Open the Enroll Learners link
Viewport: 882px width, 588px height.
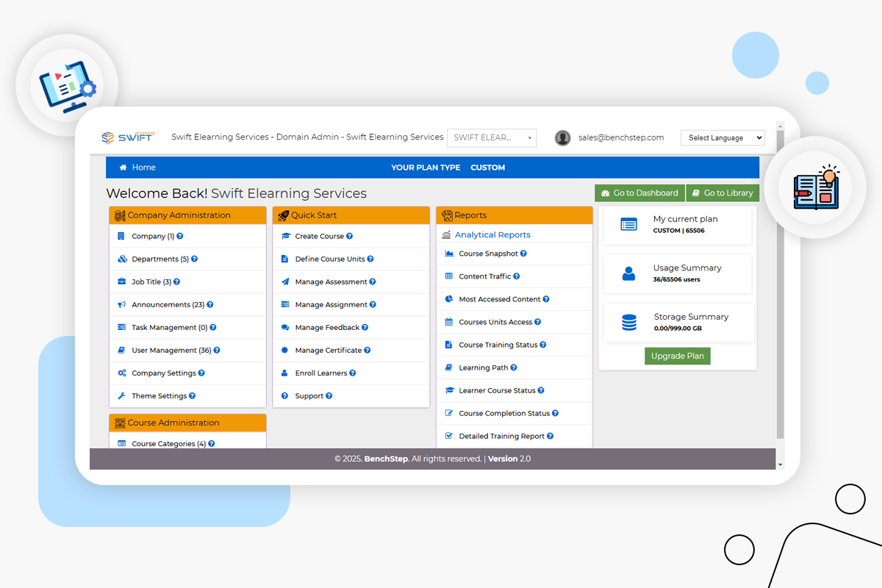coord(321,373)
